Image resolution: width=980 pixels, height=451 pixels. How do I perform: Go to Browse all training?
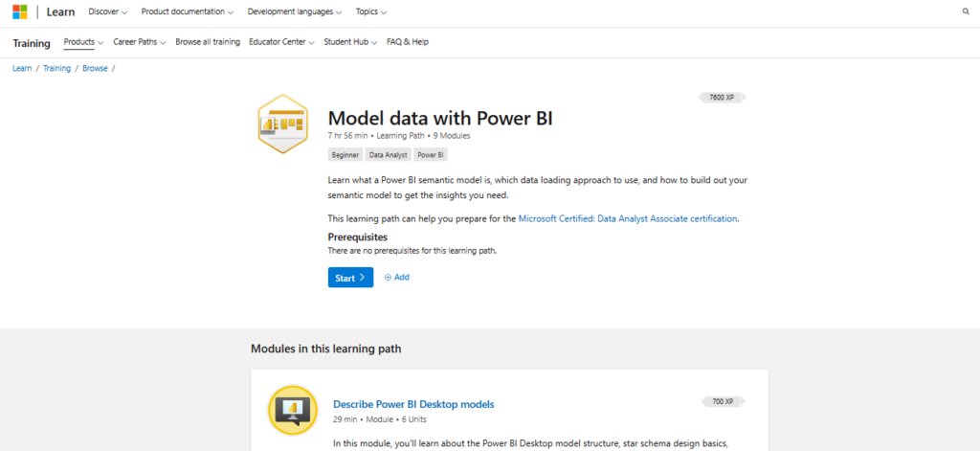(x=208, y=42)
